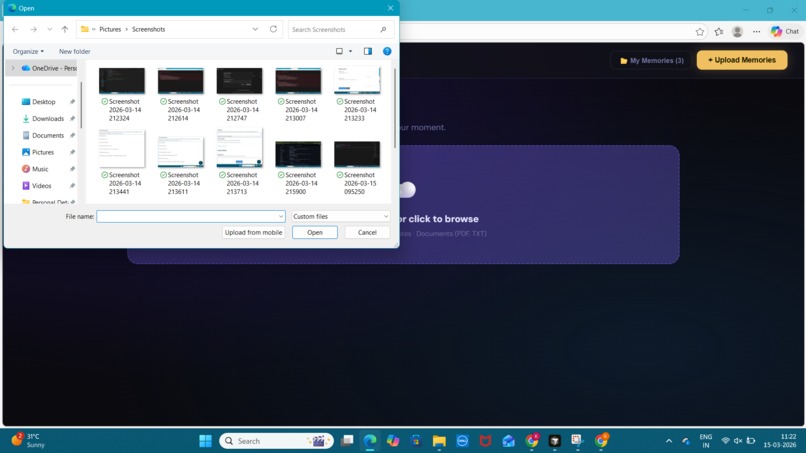Viewport: 806px width, 453px height.
Task: Select Screenshot 2026-03-14 213233 thumbnail
Action: pyautogui.click(x=357, y=81)
